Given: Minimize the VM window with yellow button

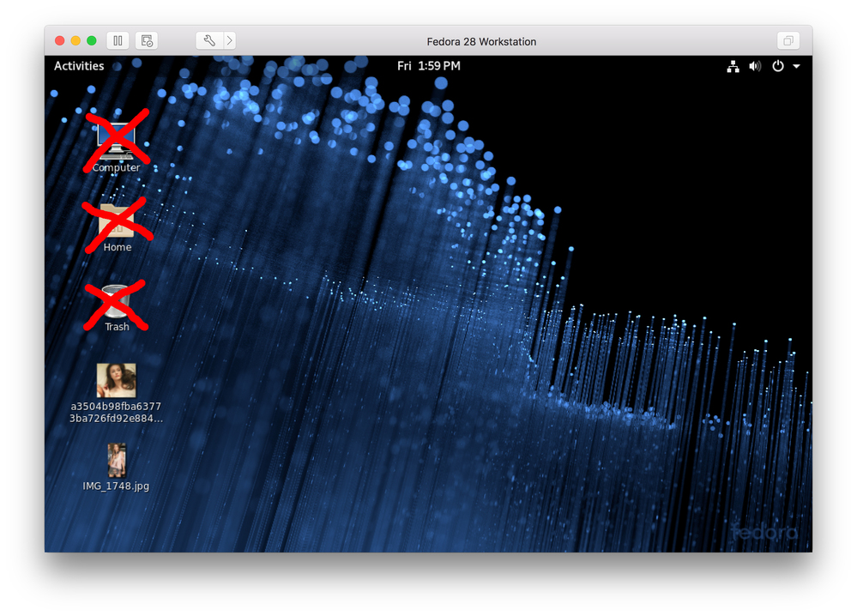Looking at the screenshot, I should (x=75, y=40).
